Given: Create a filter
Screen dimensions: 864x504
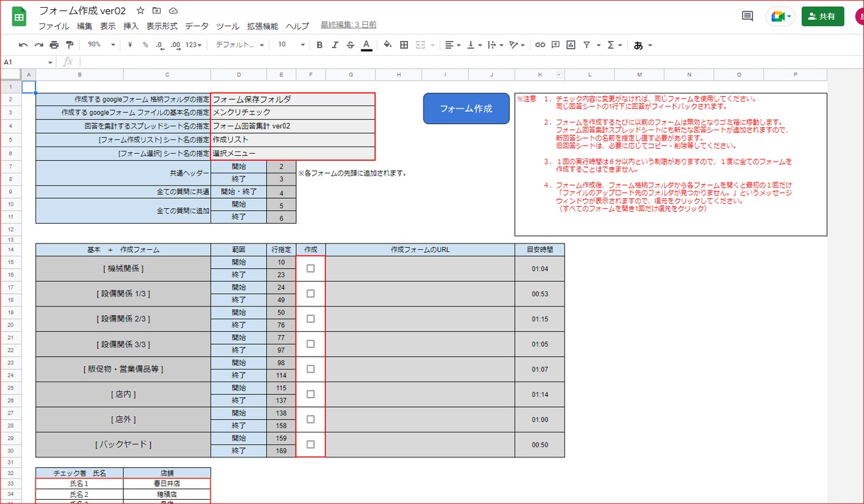Looking at the screenshot, I should point(586,45).
